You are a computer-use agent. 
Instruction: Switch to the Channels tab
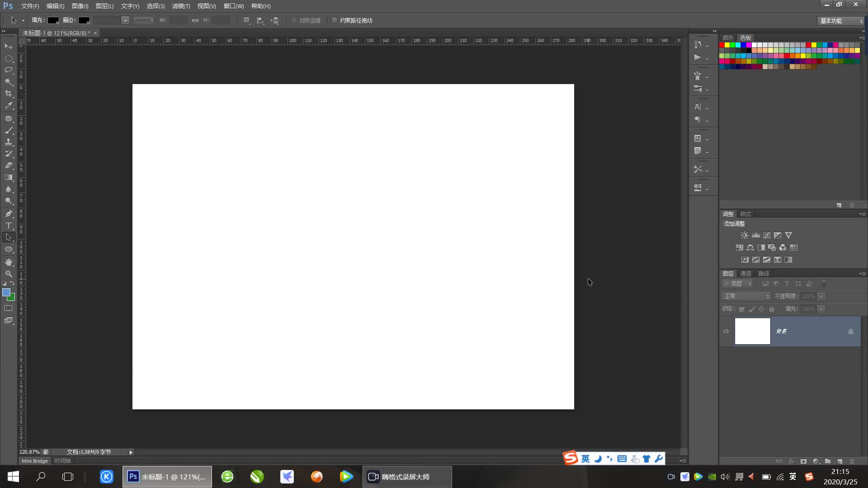745,273
